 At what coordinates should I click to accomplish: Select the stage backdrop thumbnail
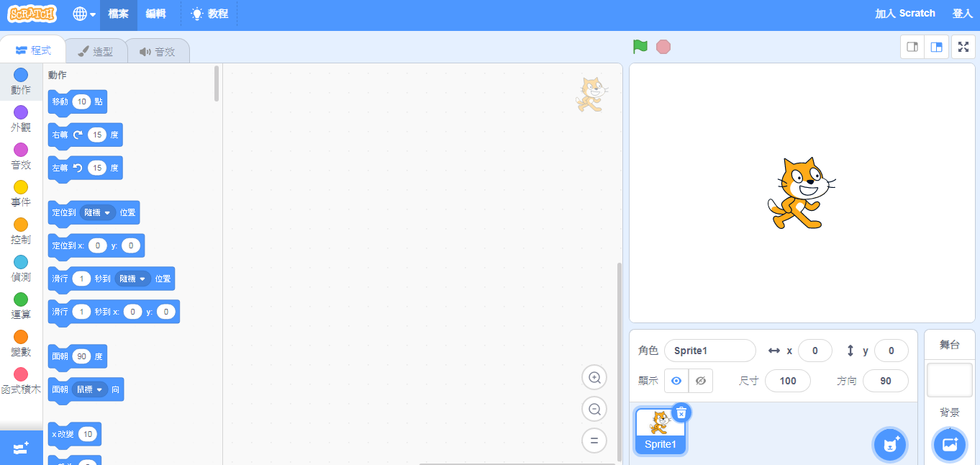coord(950,380)
